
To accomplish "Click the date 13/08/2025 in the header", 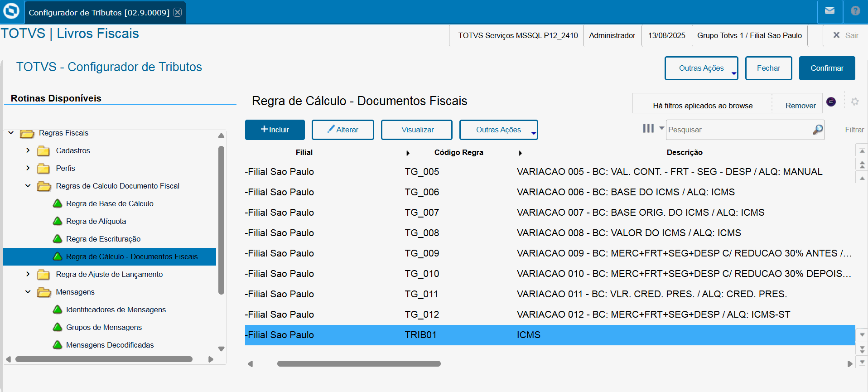I will tap(666, 35).
